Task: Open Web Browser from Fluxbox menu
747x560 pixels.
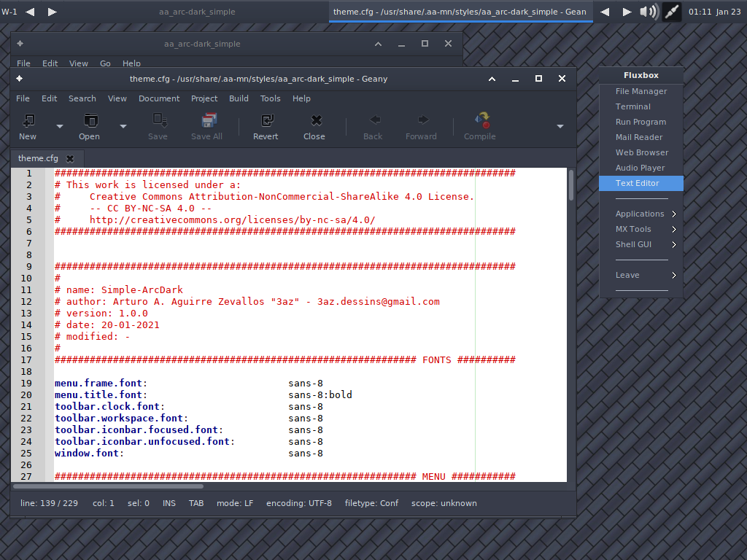Action: click(641, 152)
